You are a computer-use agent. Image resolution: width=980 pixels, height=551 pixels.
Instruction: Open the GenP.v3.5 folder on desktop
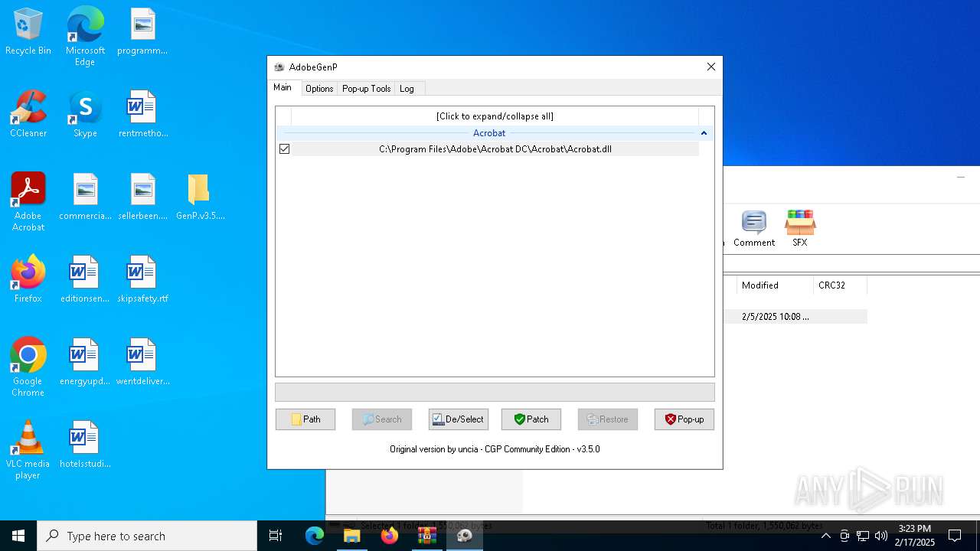[200, 197]
